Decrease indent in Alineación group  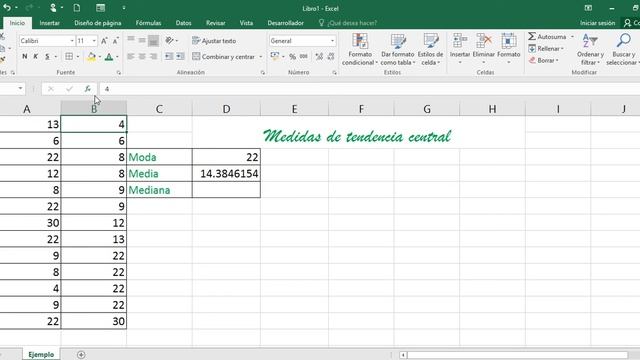(x=169, y=56)
